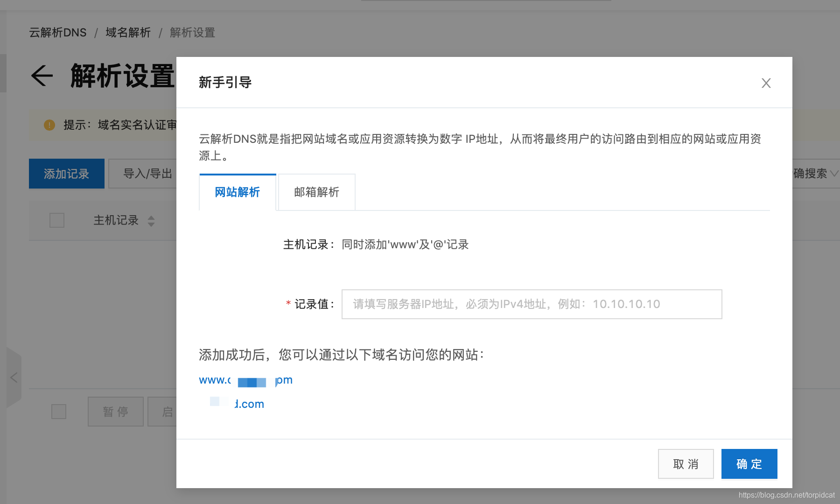The image size is (840, 504).
Task: Tick the bottom checkbox beside 暂停
Action: tap(59, 412)
